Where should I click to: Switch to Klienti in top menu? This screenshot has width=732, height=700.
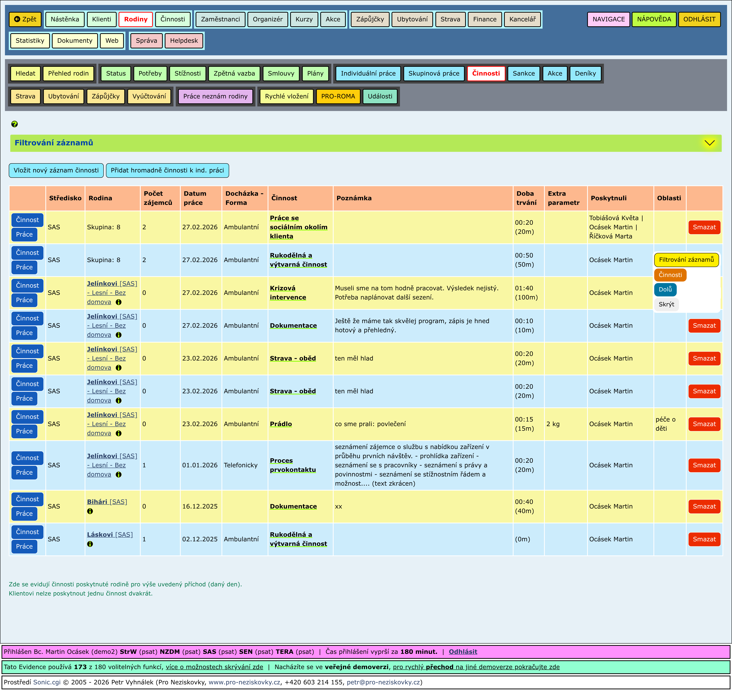click(x=101, y=19)
